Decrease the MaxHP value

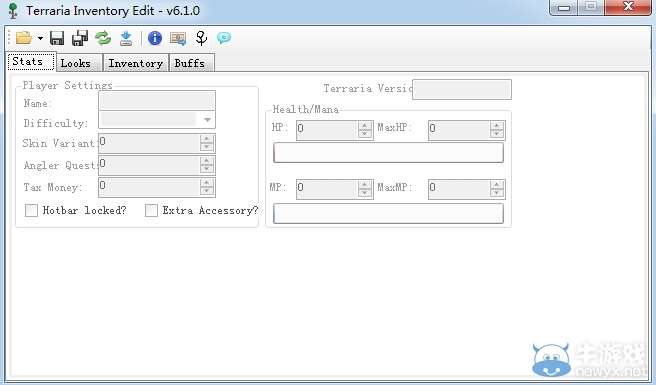[497, 134]
